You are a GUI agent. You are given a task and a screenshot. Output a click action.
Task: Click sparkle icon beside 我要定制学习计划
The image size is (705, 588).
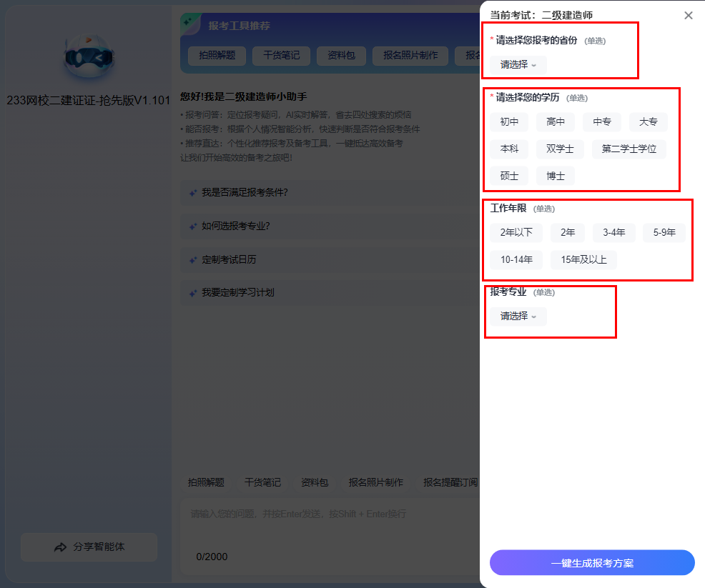192,293
